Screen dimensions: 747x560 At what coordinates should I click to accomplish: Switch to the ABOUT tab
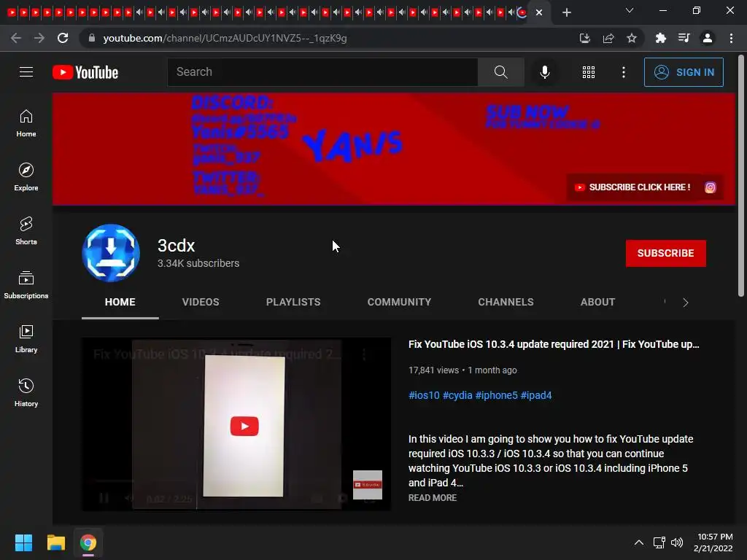pos(598,302)
